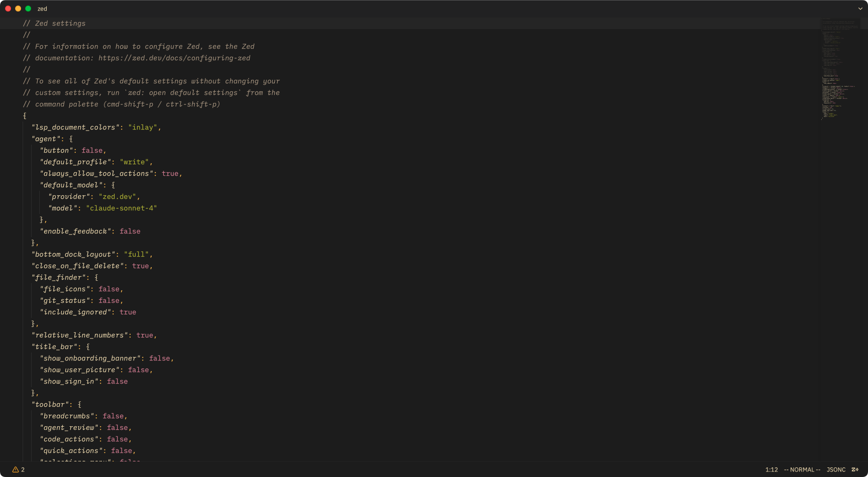The height and width of the screenshot is (477, 868).
Task: Click the -- NORMAL -- vim mode indicator
Action: pos(802,469)
